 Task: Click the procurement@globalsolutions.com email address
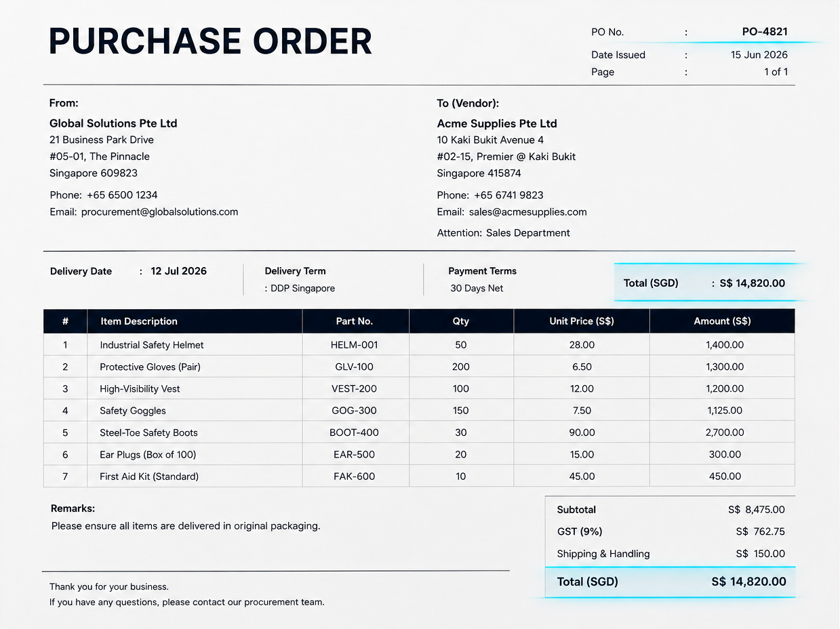click(159, 211)
